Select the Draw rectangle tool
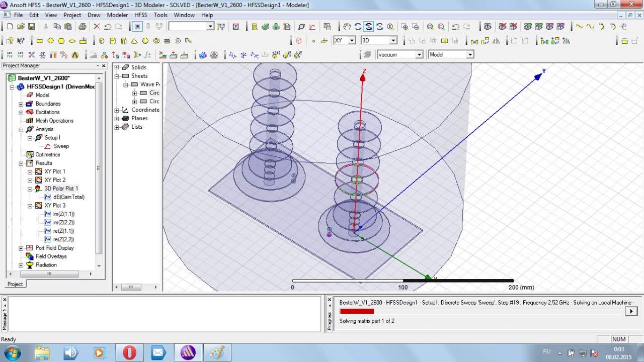 (40, 41)
